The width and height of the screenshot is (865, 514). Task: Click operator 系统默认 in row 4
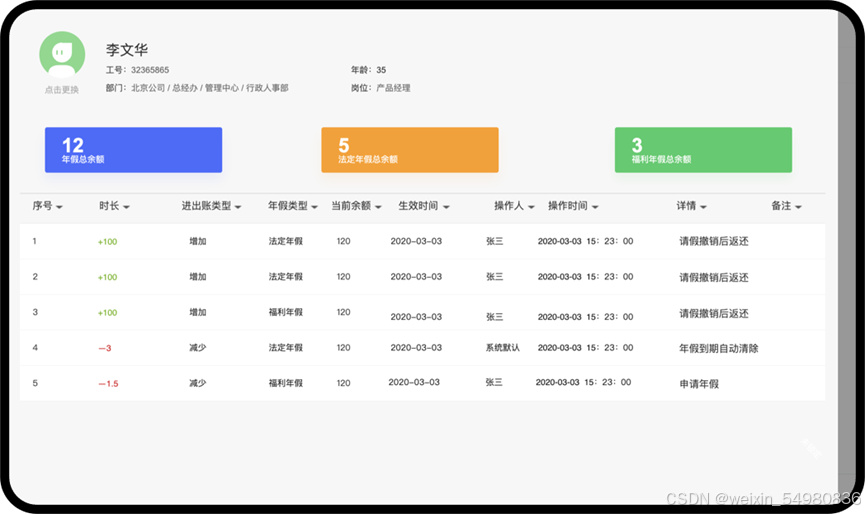(503, 347)
